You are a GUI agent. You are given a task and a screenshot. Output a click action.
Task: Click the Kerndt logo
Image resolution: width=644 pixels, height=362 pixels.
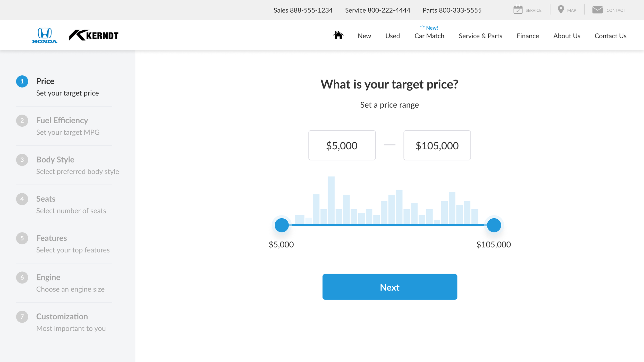(x=94, y=35)
